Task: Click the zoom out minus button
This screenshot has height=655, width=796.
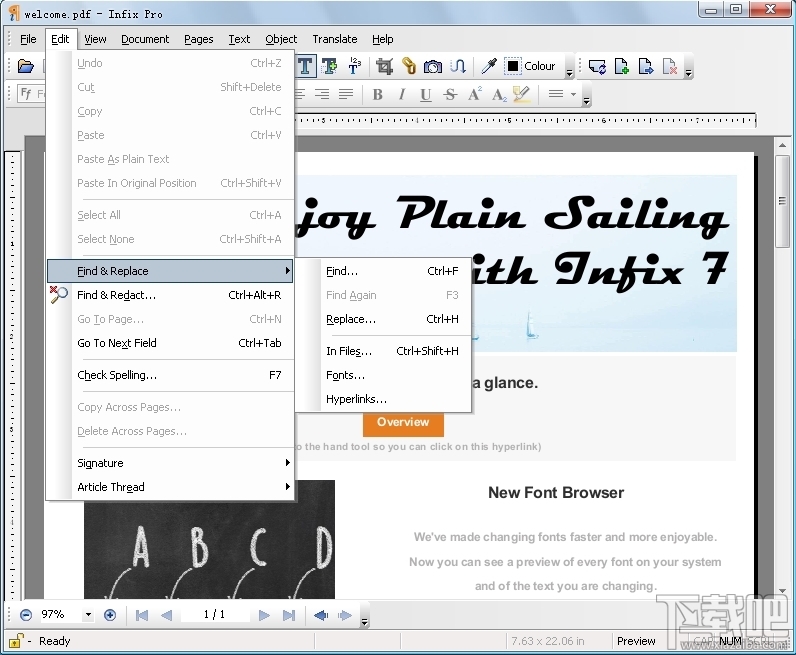Action: [x=26, y=615]
